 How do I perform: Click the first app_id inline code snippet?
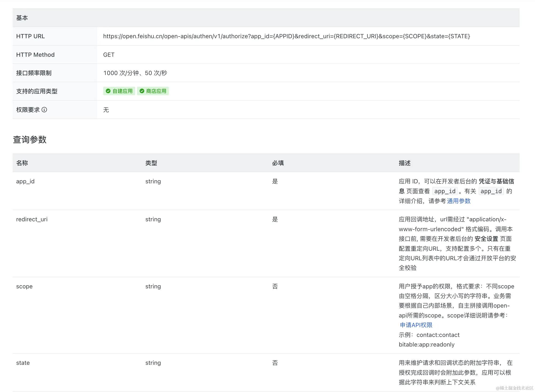(x=444, y=191)
